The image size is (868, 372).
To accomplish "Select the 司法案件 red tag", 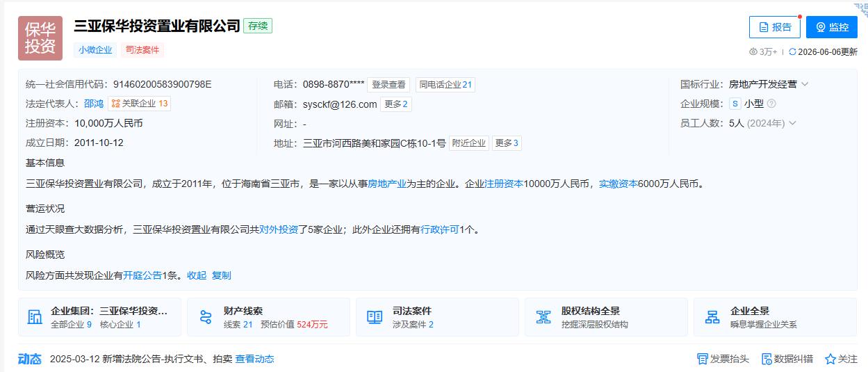I will pyautogui.click(x=142, y=50).
